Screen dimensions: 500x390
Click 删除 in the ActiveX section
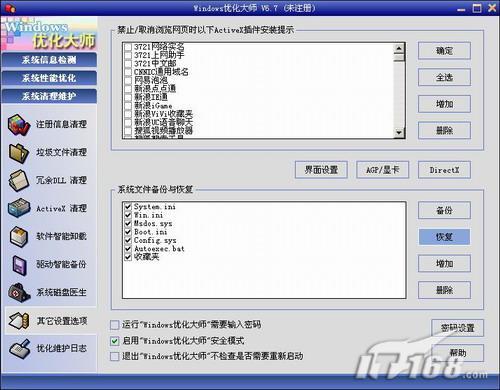[x=444, y=130]
